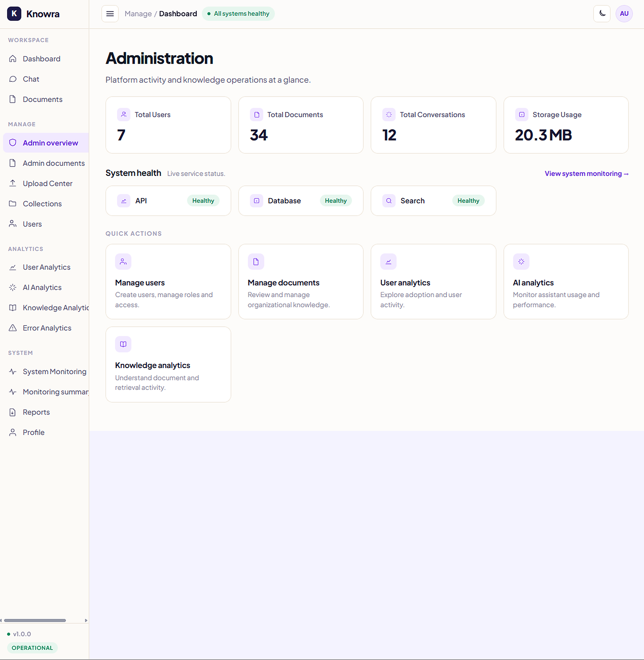The image size is (644, 660).
Task: Click the sidebar horizontal scrollbar thumb
Action: coord(35,620)
